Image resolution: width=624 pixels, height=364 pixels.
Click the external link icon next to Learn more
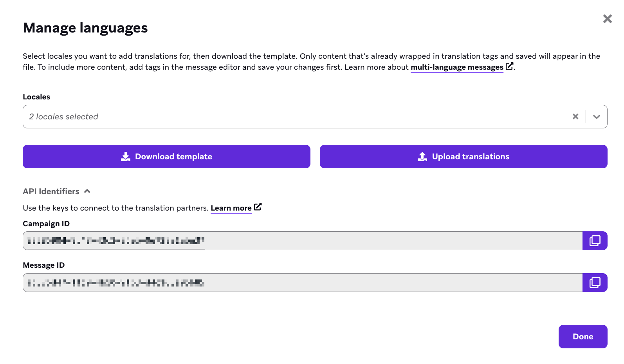(x=258, y=207)
